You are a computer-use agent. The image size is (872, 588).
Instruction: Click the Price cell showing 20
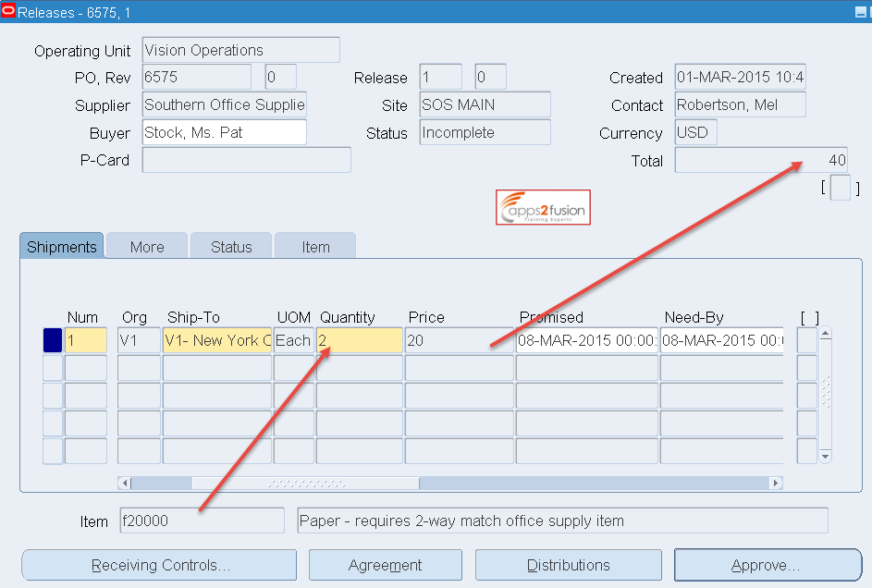pos(460,340)
